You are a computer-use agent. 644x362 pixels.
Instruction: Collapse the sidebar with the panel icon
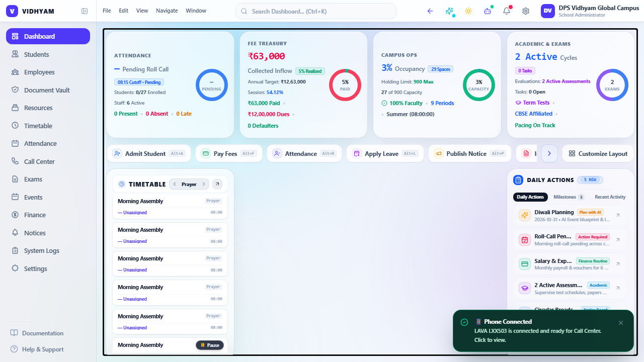coord(85,11)
